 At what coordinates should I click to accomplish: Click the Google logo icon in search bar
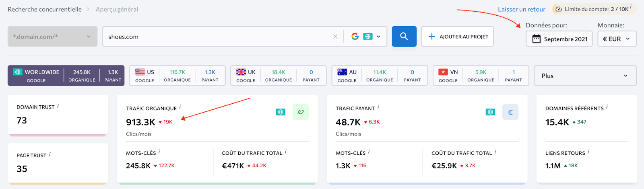click(355, 37)
